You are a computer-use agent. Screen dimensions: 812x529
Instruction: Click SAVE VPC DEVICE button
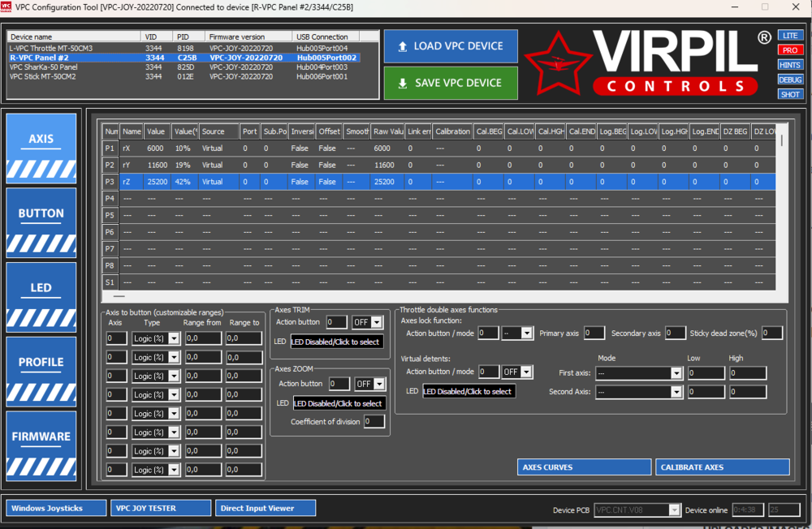coord(451,83)
